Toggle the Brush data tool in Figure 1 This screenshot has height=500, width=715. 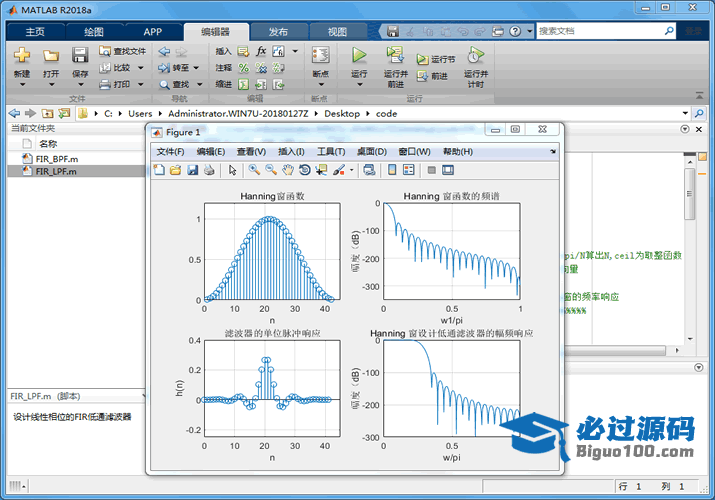pyautogui.click(x=339, y=170)
